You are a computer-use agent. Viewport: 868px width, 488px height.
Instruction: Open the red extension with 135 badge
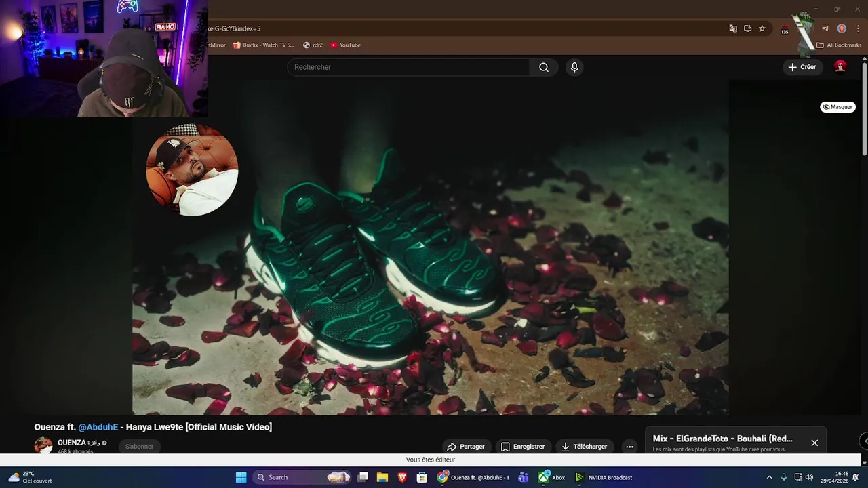(x=785, y=29)
